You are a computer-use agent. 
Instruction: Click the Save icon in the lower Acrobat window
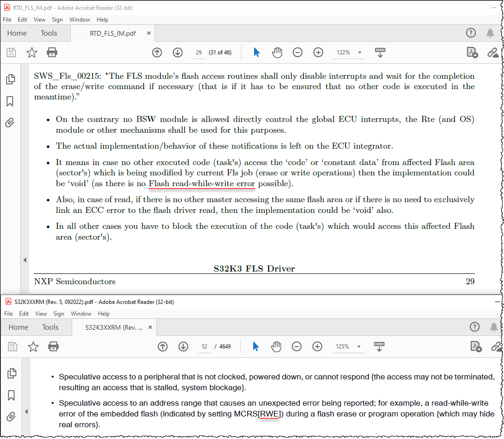tap(13, 346)
